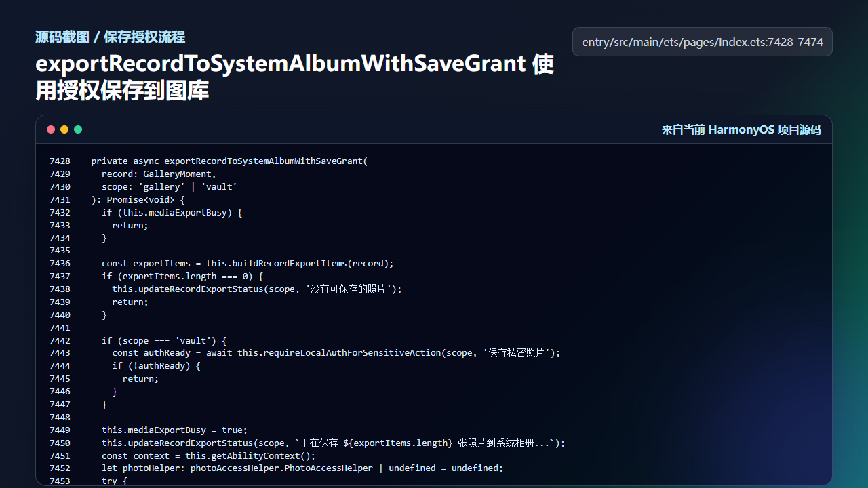Click the red dot in code window header
The width and height of the screenshot is (868, 488).
tap(51, 129)
